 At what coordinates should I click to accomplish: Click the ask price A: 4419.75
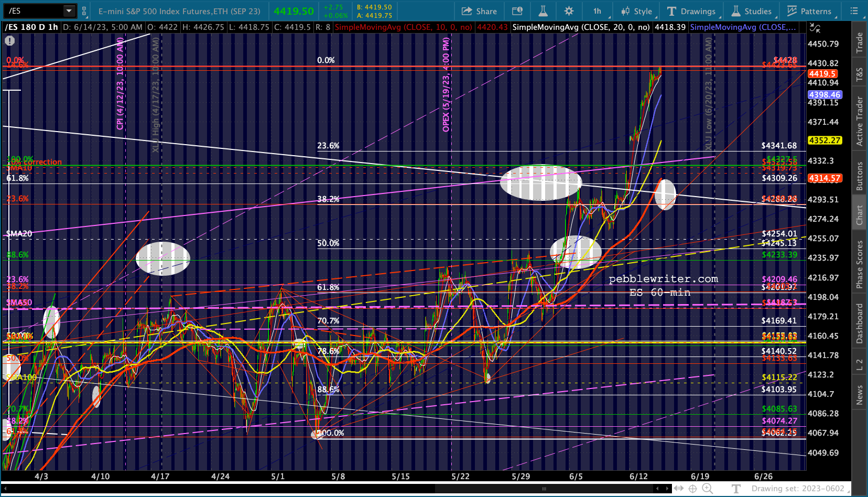374,16
